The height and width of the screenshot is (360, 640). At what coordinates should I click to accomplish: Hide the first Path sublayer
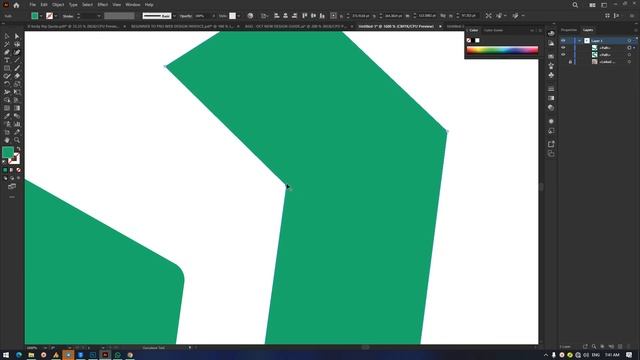click(x=563, y=48)
